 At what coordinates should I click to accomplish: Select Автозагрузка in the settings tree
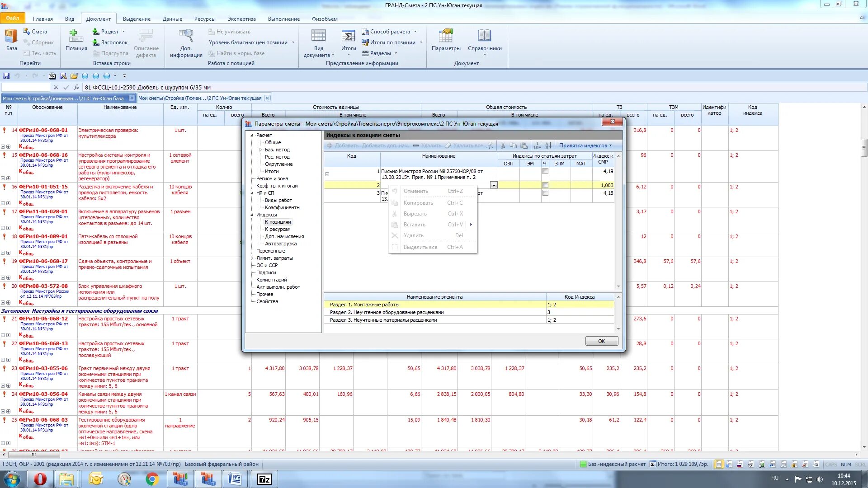click(281, 244)
